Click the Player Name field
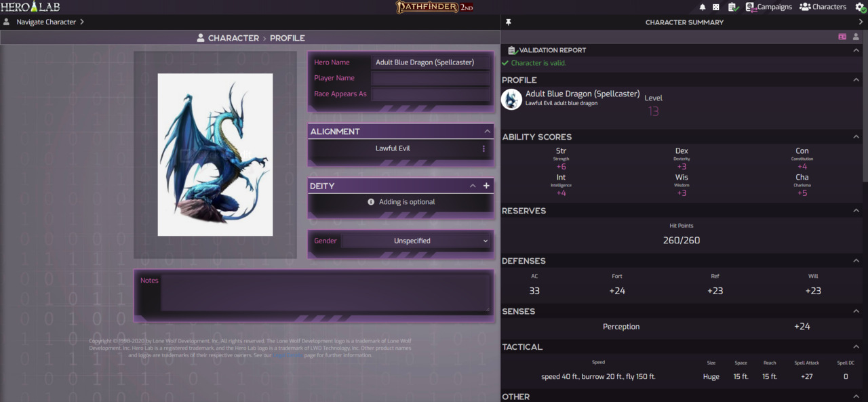The image size is (868, 402). pos(431,78)
